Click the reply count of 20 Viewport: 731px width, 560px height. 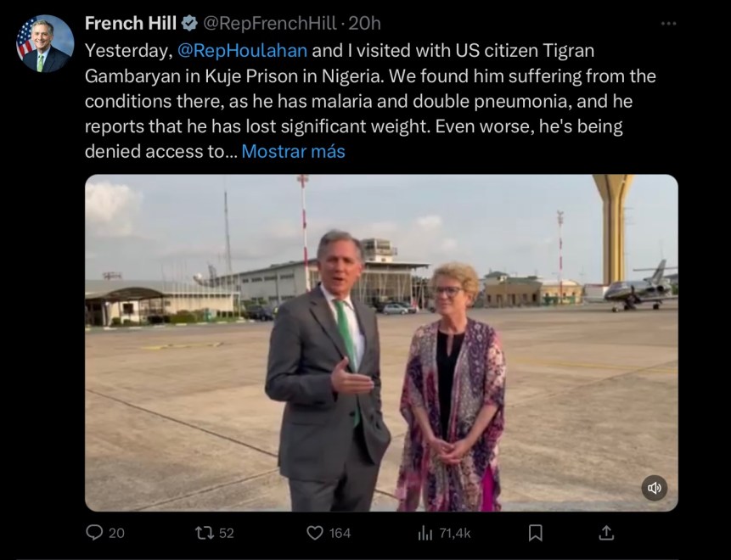[116, 533]
